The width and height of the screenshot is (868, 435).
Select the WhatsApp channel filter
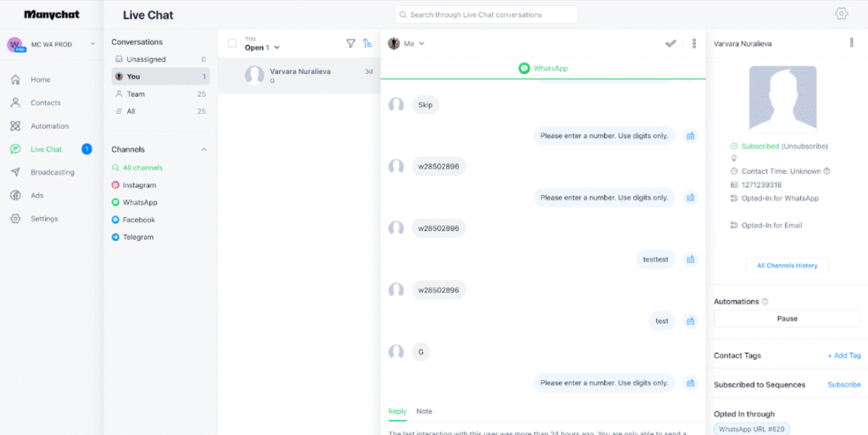click(140, 203)
